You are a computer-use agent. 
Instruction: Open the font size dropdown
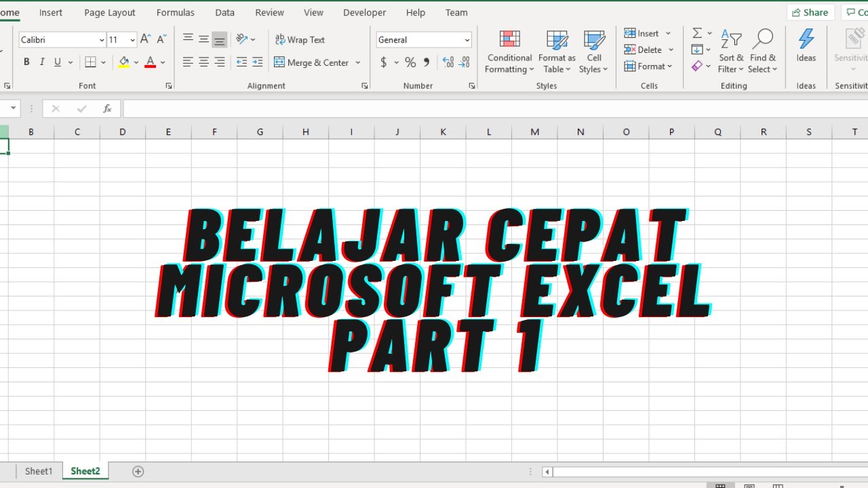pyautogui.click(x=132, y=40)
